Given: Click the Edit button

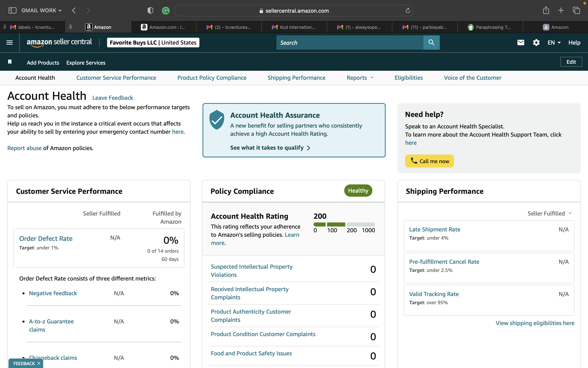Looking at the screenshot, I should [x=571, y=62].
